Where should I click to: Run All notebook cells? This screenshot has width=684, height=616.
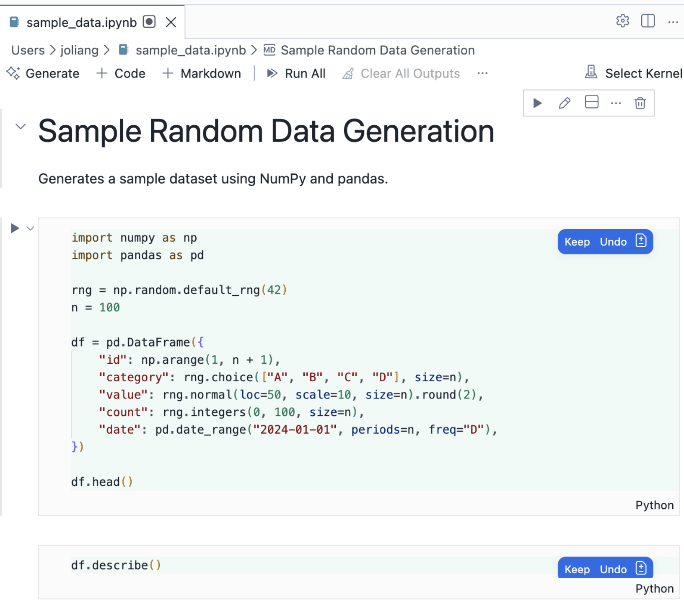coord(296,73)
